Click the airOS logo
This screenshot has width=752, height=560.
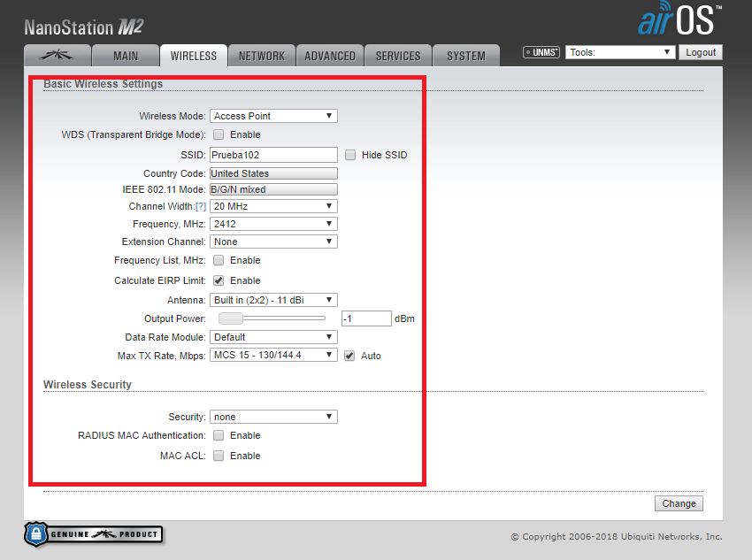click(679, 19)
